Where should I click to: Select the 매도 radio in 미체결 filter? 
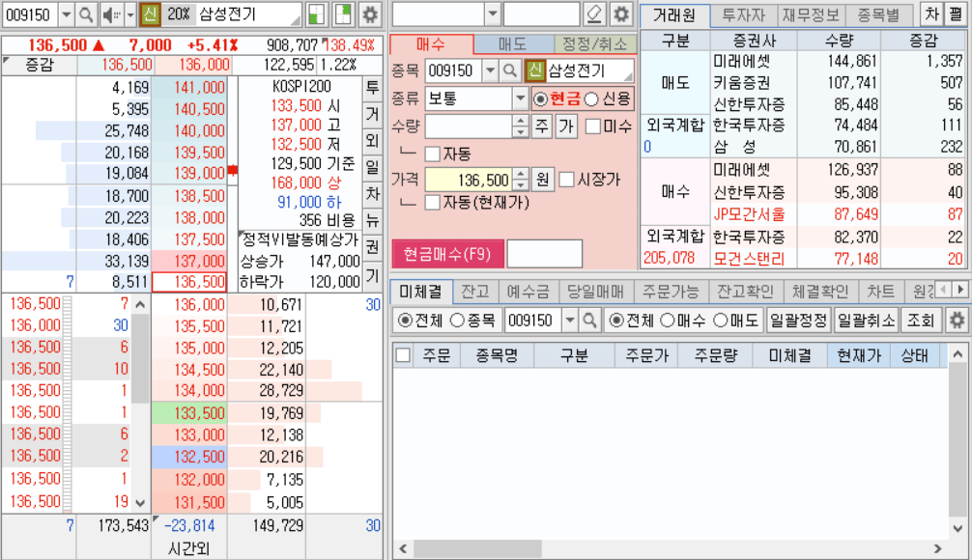point(720,321)
